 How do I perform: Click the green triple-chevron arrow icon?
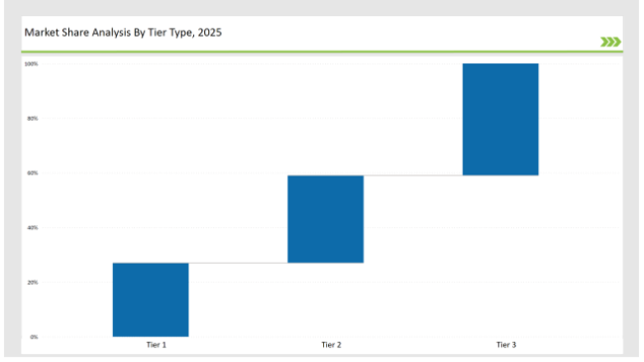[x=610, y=42]
